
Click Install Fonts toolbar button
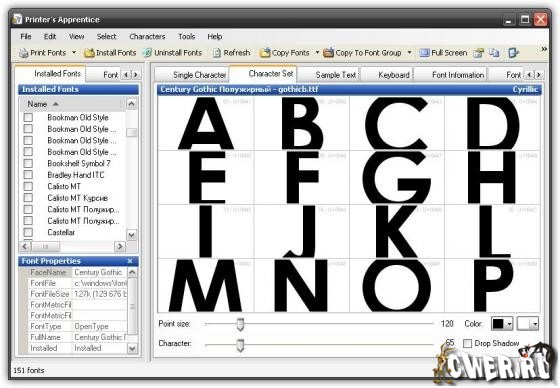coord(110,53)
